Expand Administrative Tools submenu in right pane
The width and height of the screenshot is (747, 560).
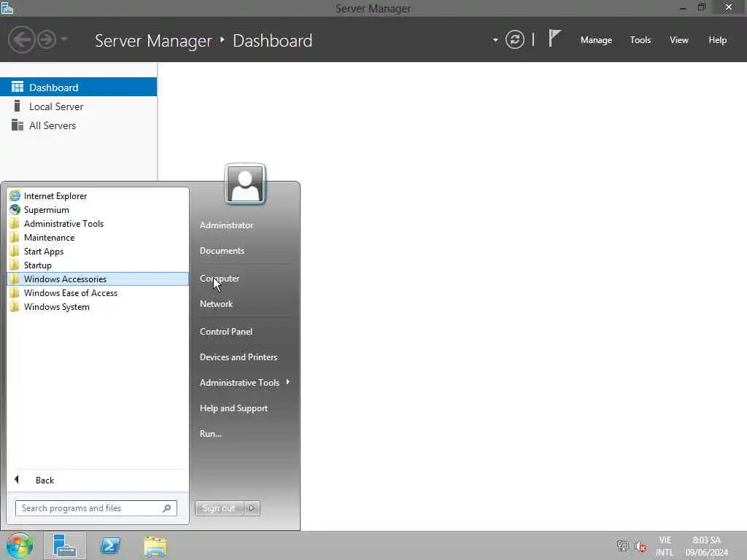pos(244,382)
